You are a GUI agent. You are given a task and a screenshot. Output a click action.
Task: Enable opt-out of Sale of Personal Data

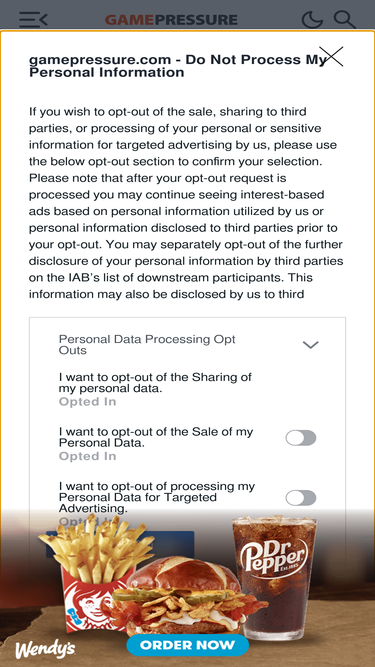[301, 438]
